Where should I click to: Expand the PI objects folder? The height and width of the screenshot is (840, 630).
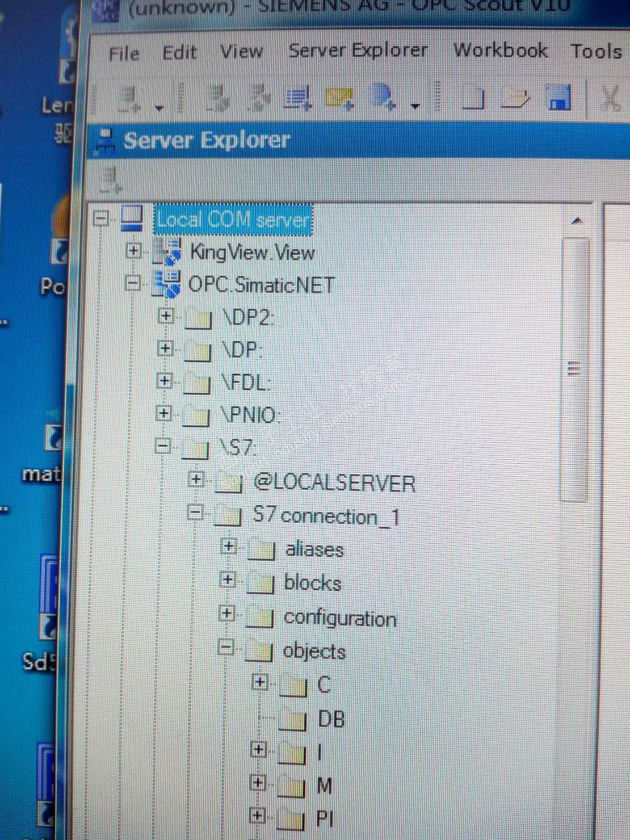257,815
